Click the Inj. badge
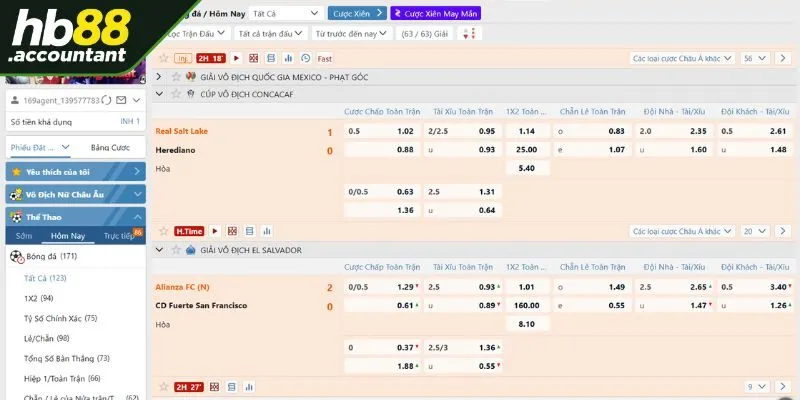Screen dimensions: 800x400 [183, 59]
